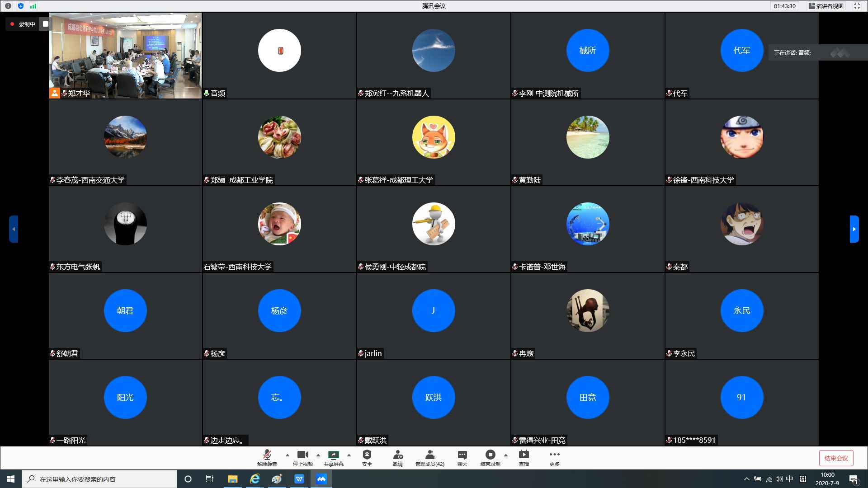
Task: Click 邀请 invite participants icon
Action: pyautogui.click(x=397, y=457)
